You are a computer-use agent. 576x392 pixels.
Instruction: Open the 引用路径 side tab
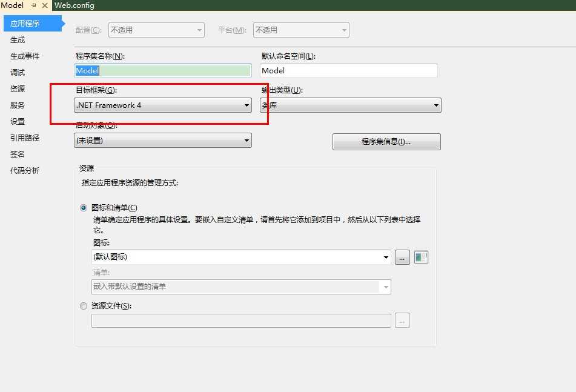pyautogui.click(x=25, y=138)
